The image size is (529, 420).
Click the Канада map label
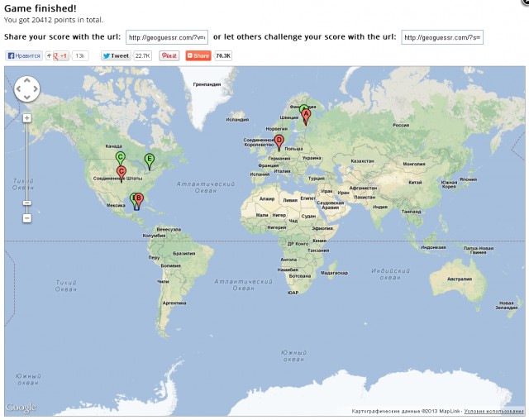[114, 146]
